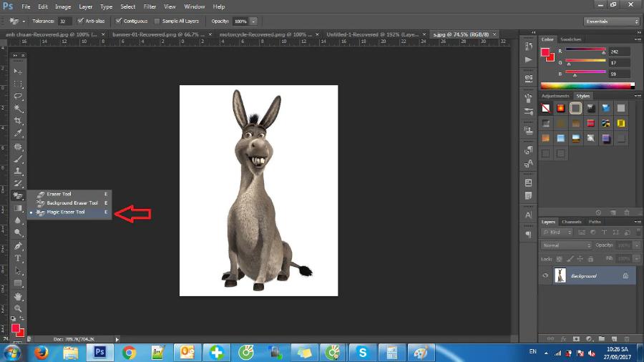Viewport: 644px width, 362px height.
Task: Select the Crop tool
Action: click(x=18, y=121)
